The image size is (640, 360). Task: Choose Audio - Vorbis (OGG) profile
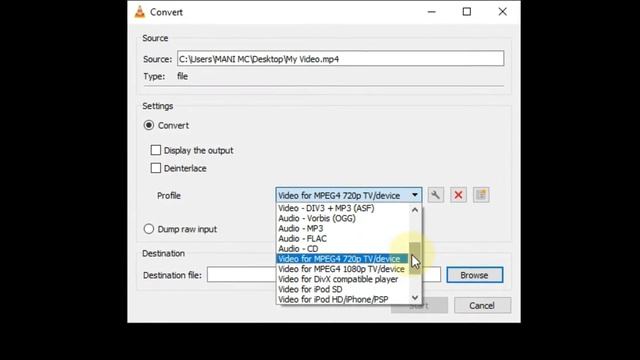[x=343, y=218]
